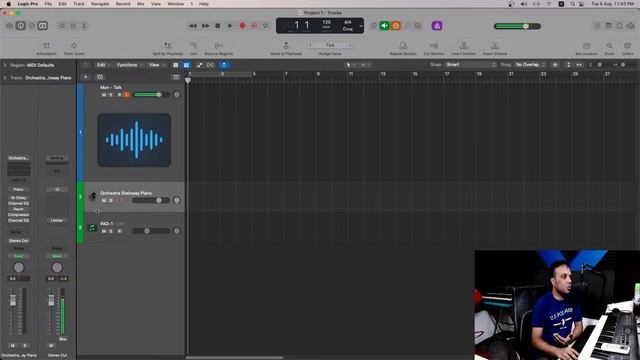Open the Track menu
The image size is (640, 360).
pyautogui.click(x=79, y=4)
